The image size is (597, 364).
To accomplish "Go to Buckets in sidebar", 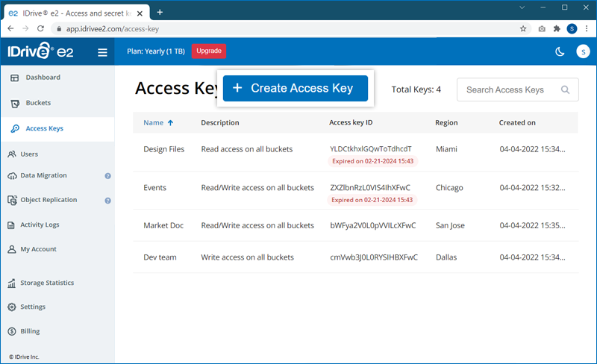I will (38, 103).
